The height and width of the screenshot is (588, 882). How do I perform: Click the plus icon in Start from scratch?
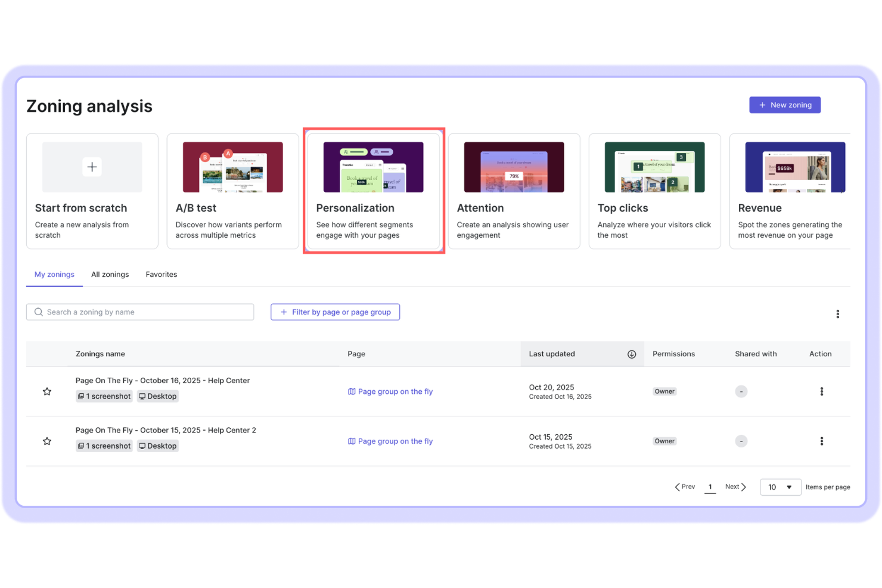point(92,167)
